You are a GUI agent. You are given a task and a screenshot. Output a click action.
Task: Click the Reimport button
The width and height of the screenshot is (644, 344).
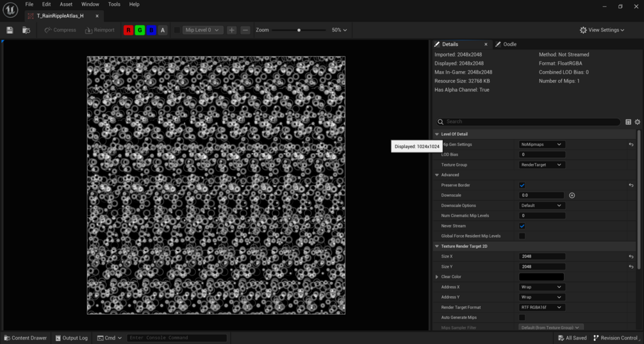point(99,30)
